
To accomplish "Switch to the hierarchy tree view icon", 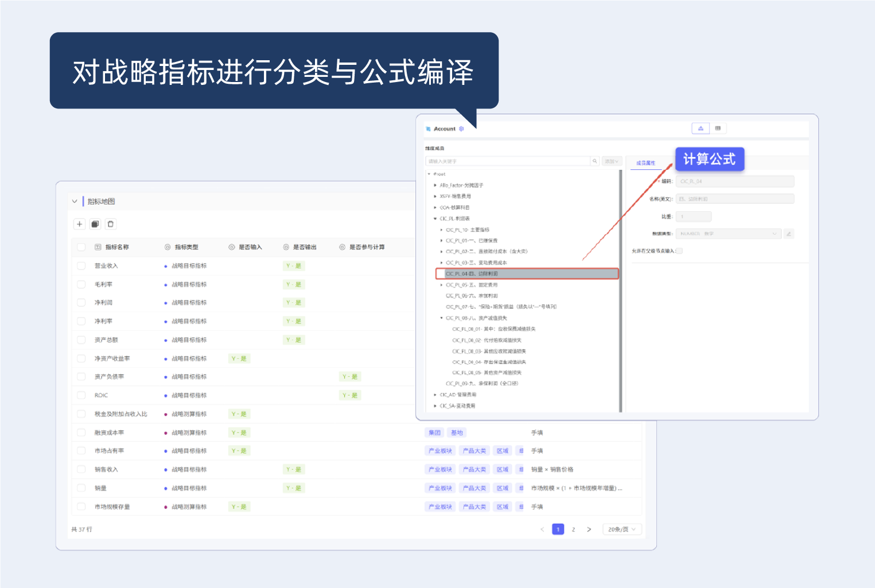I will tap(701, 128).
